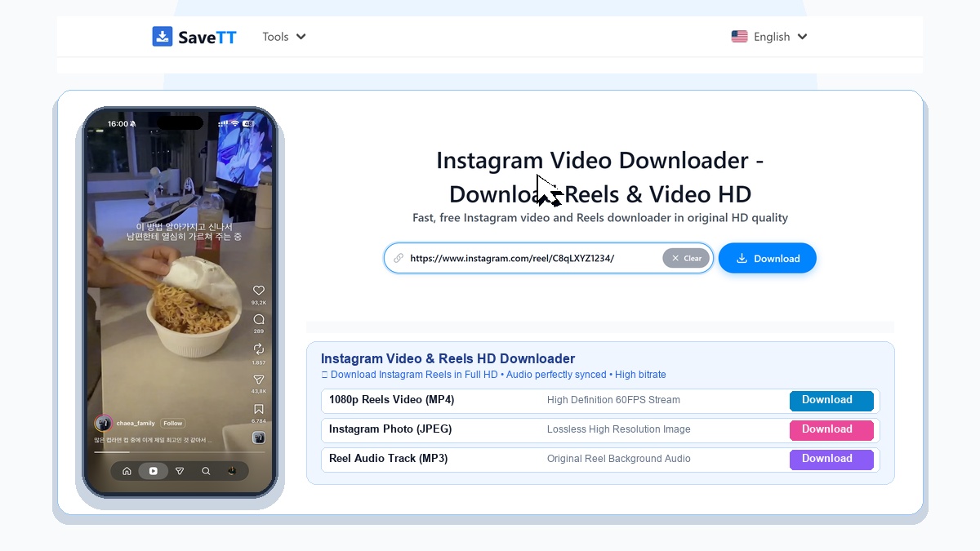Click the Instagram URL input field
Screen dimensions: 980x551
(549, 258)
